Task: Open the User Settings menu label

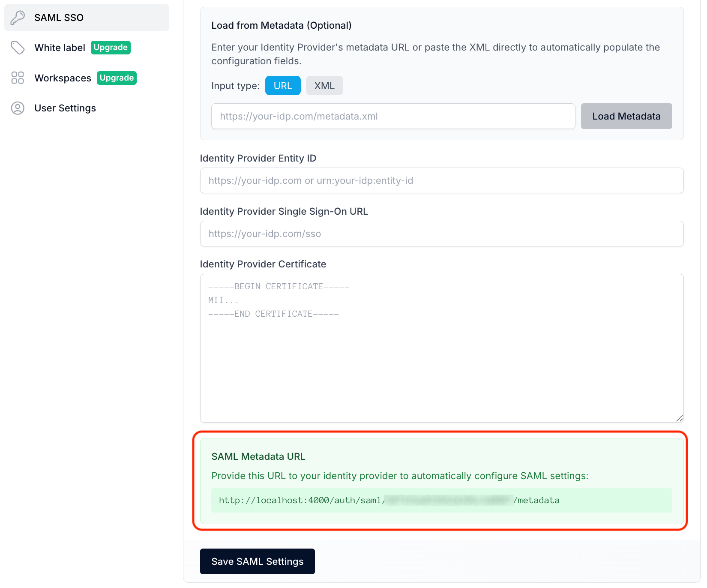Action: click(65, 108)
